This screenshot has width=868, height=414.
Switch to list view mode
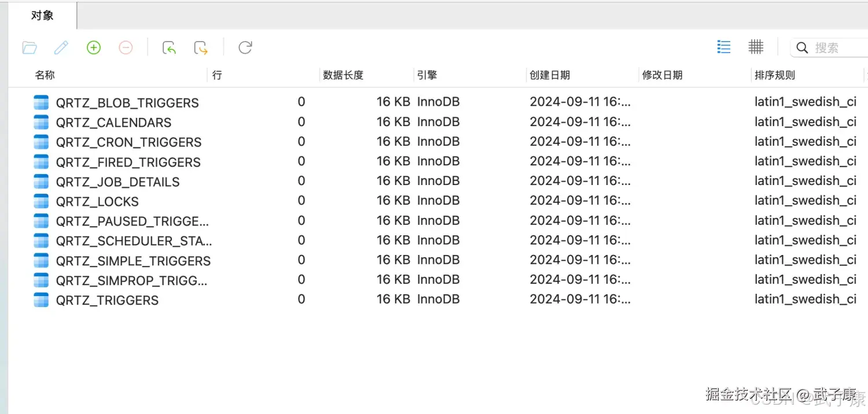tap(723, 47)
